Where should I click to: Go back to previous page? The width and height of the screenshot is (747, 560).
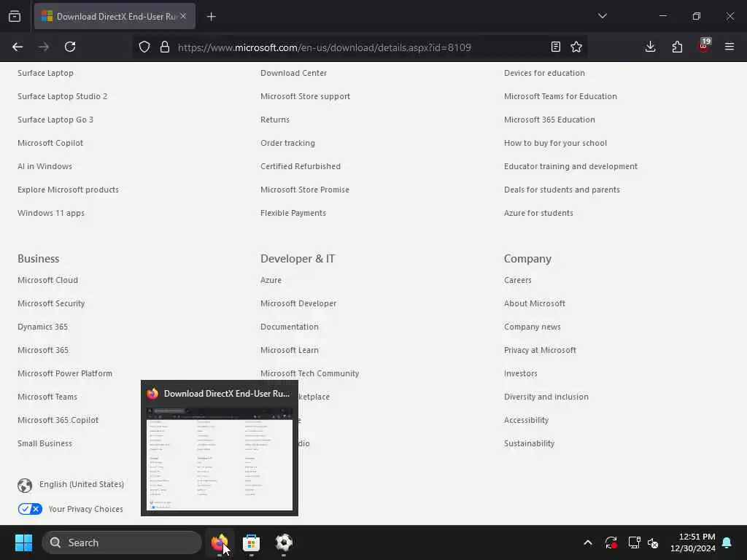[18, 47]
